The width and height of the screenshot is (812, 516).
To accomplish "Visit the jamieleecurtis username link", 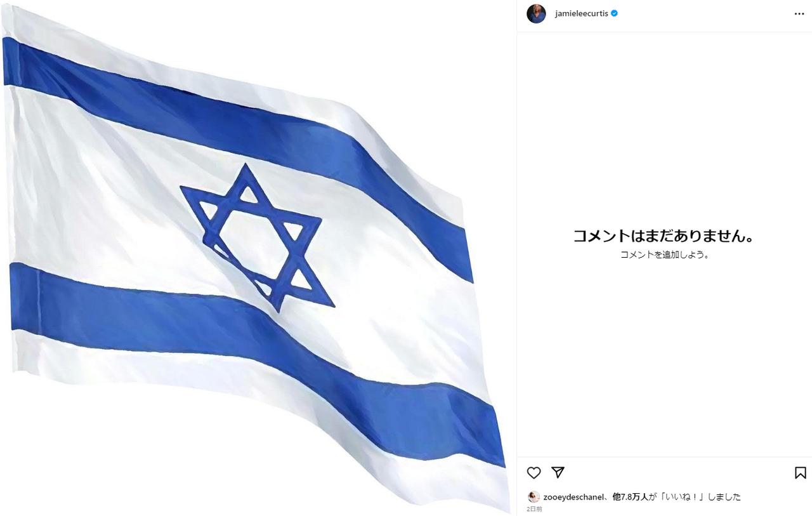I will pyautogui.click(x=581, y=13).
